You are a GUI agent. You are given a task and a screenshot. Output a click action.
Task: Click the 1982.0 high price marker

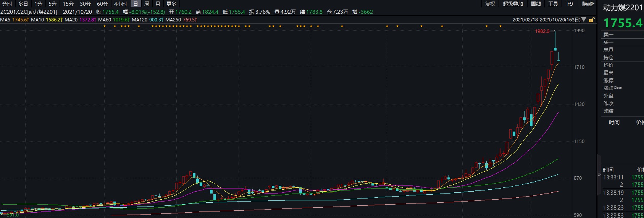point(542,31)
